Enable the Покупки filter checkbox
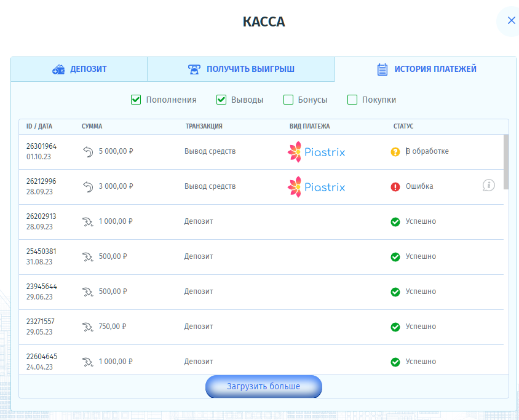The width and height of the screenshot is (519, 420). pos(352,100)
